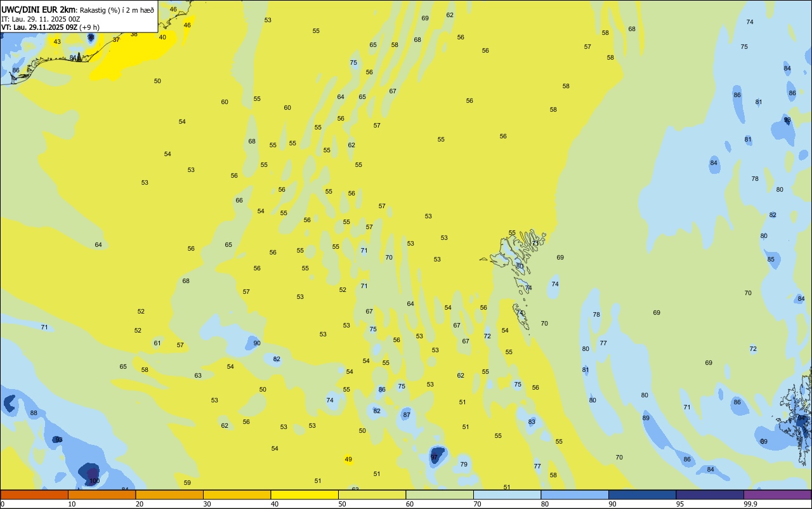Viewport: 812px width, 509px height.
Task: Click the humidity value '61' on the map
Action: pyautogui.click(x=157, y=343)
